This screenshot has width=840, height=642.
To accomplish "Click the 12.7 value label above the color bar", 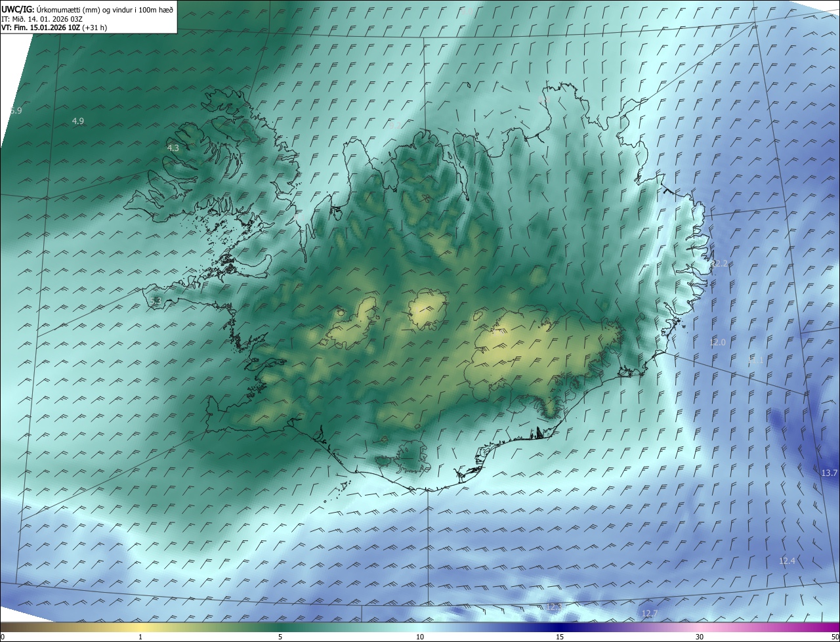I will pos(649,614).
